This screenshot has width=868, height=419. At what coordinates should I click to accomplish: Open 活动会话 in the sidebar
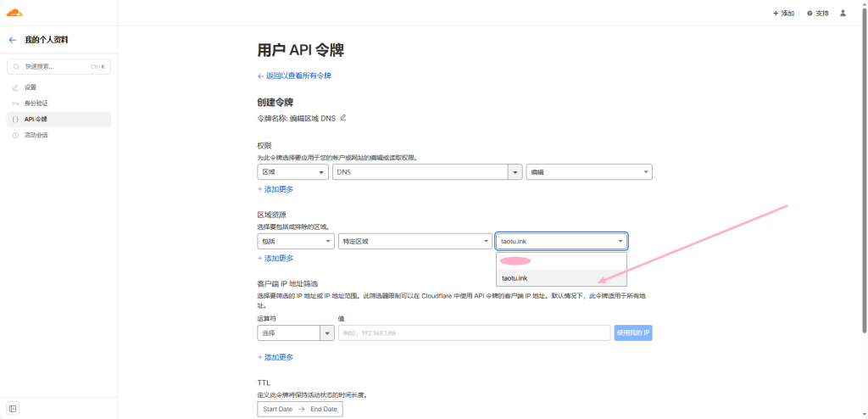pos(36,135)
